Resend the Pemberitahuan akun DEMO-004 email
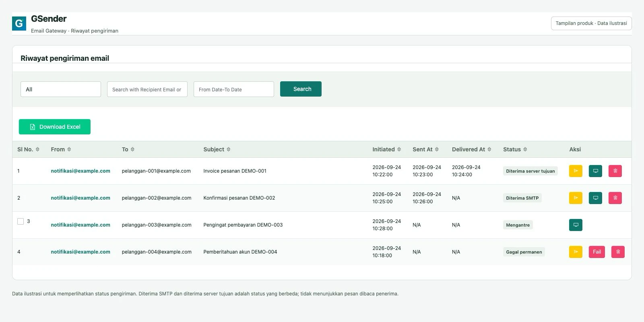This screenshot has height=322, width=644. click(576, 252)
